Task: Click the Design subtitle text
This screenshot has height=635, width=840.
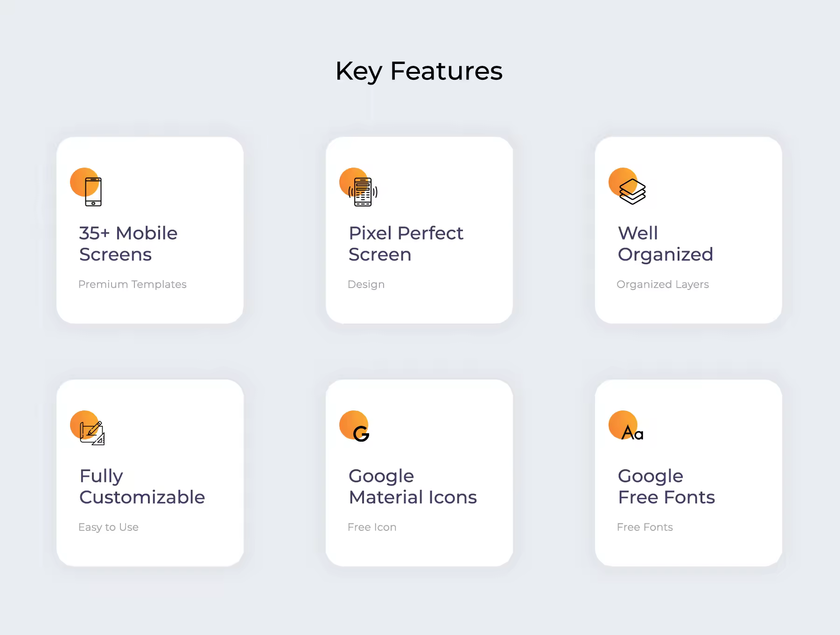Action: coord(366,284)
